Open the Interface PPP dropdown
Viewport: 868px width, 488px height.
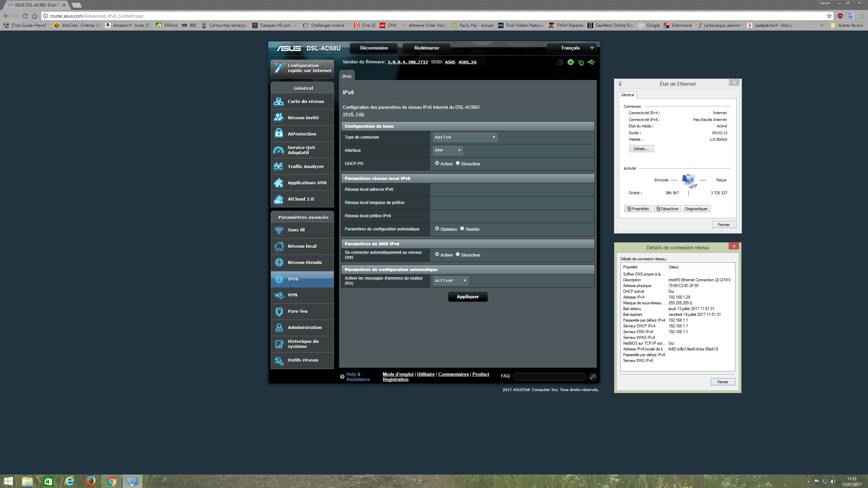pos(448,150)
